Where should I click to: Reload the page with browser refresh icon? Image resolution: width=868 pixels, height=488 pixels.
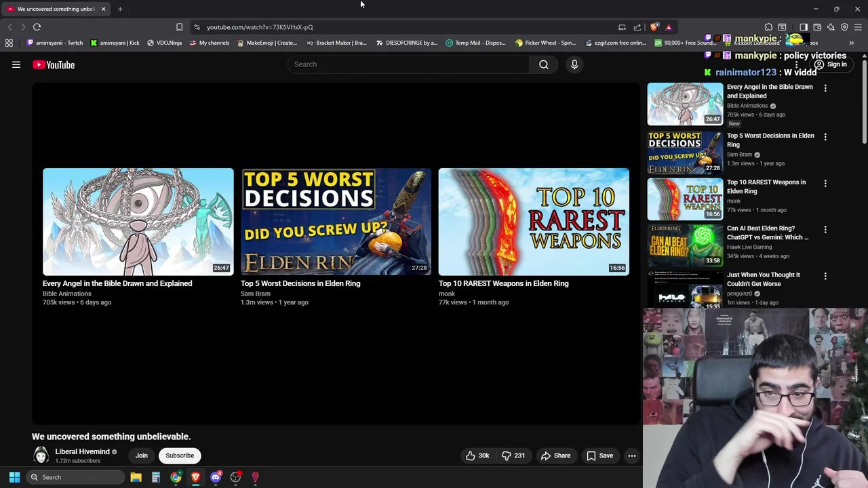[37, 27]
